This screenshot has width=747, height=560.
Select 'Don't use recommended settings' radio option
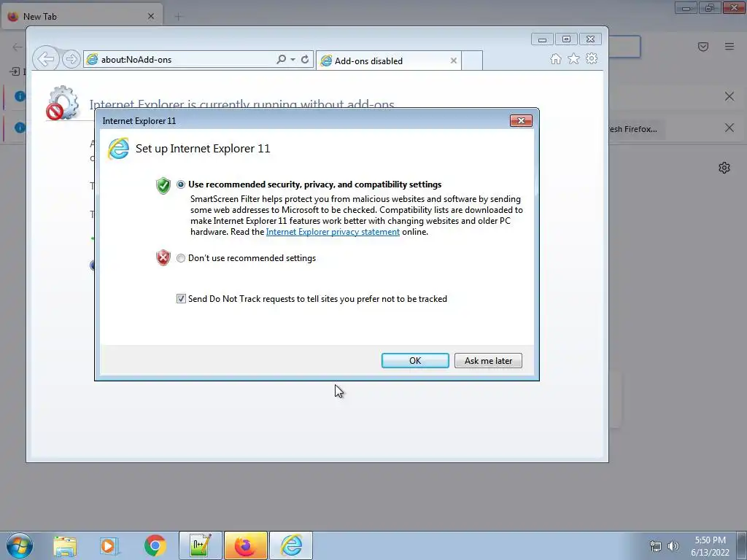coord(181,258)
